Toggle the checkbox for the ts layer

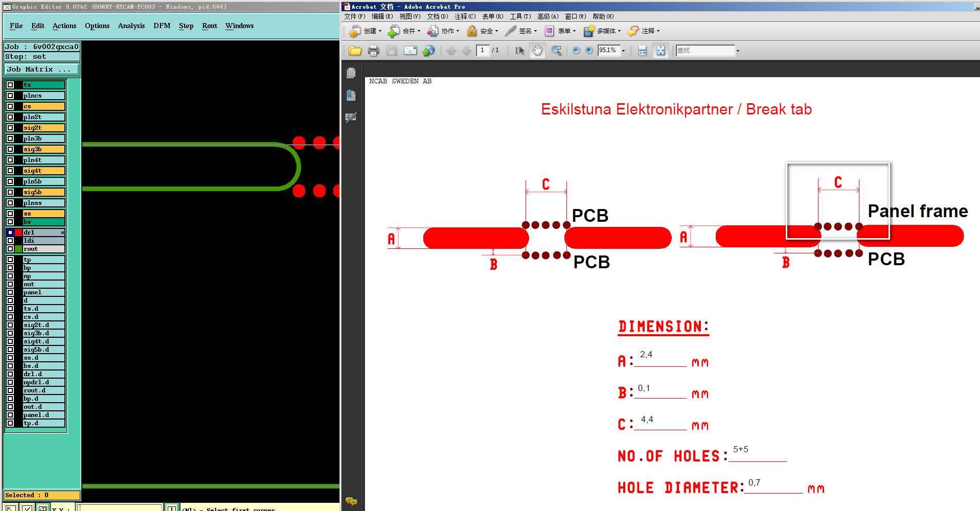click(10, 85)
